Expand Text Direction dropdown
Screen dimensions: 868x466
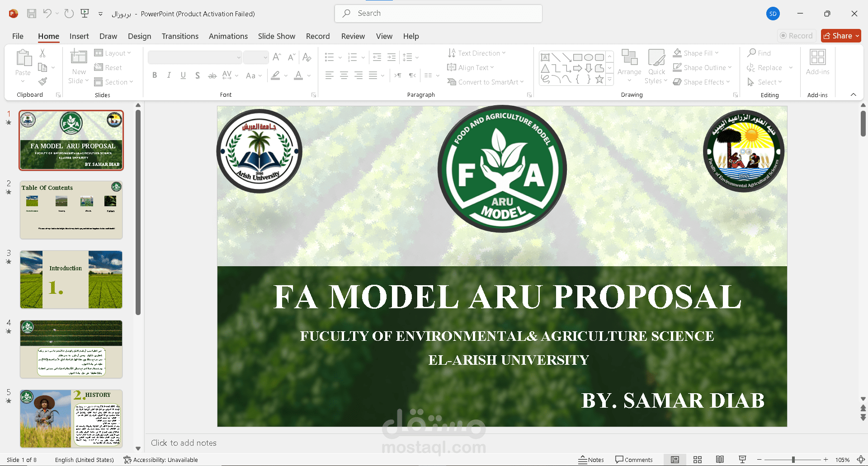[476, 53]
